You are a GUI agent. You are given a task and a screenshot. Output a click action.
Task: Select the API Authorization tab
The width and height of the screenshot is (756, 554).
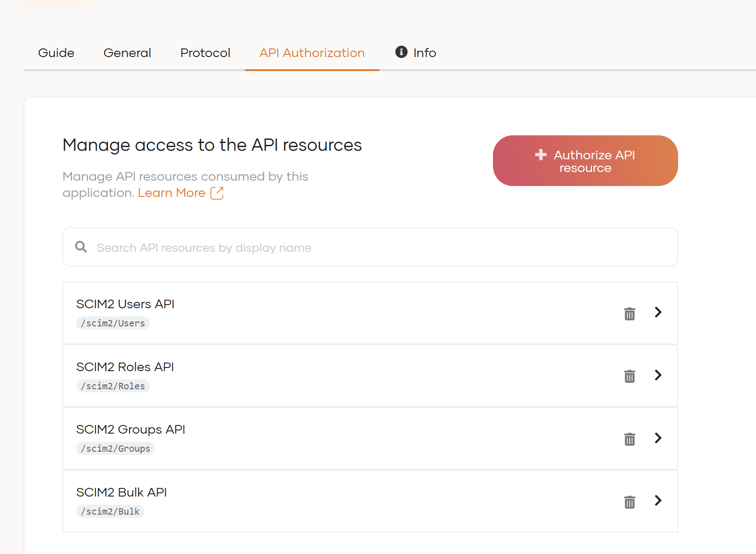312,53
